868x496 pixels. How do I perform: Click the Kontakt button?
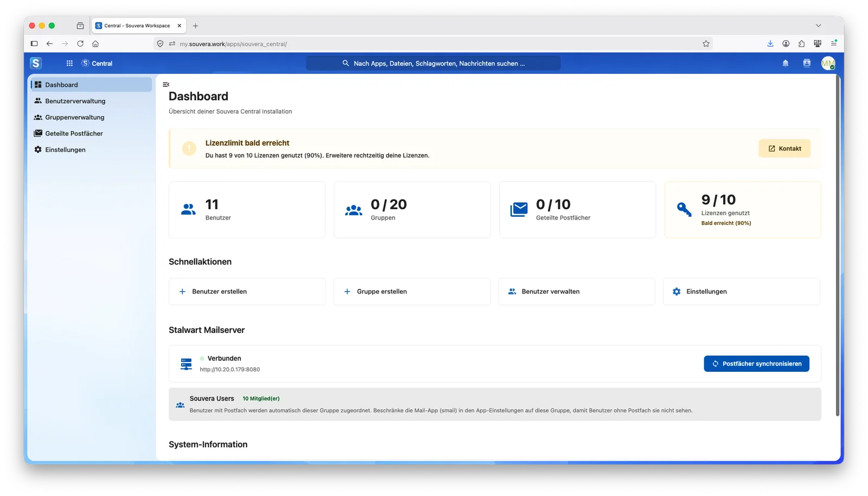click(x=784, y=149)
